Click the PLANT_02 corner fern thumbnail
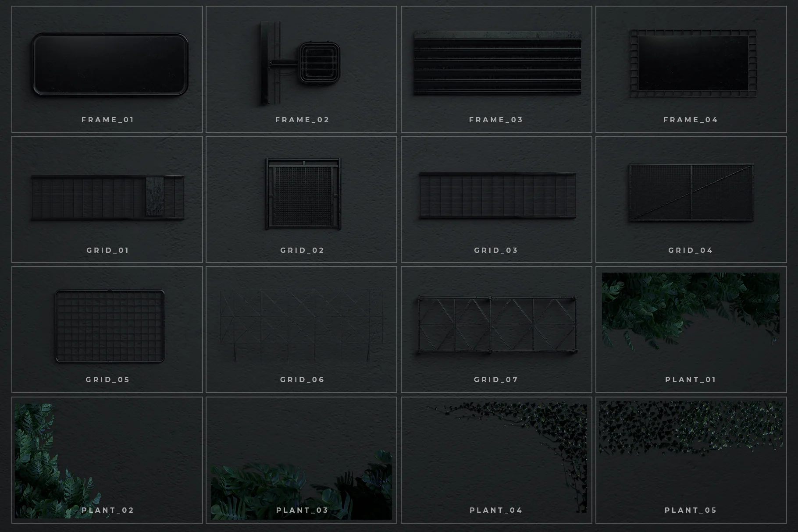The width and height of the screenshot is (798, 532). click(x=107, y=460)
